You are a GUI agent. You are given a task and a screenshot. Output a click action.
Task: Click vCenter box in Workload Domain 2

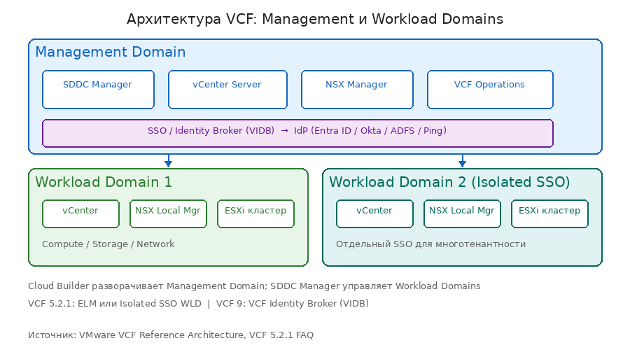click(x=374, y=213)
